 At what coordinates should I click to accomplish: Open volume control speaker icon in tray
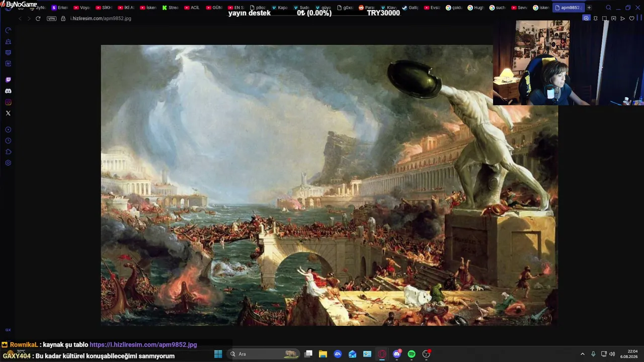pyautogui.click(x=612, y=354)
